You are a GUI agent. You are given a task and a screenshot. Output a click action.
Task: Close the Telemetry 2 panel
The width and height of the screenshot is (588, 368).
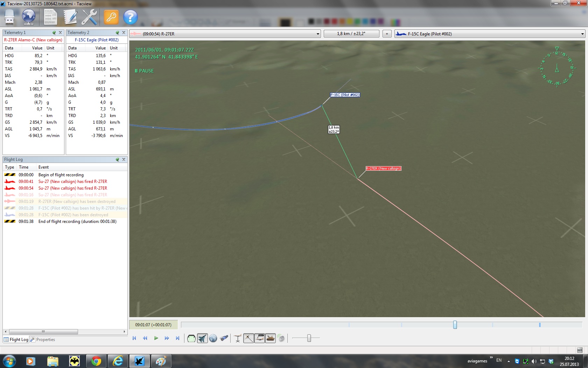124,33
